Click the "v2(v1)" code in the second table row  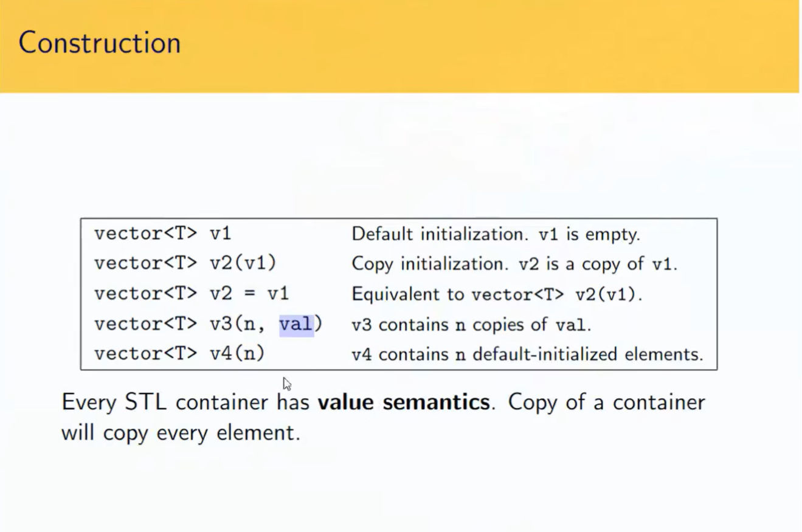pos(243,263)
